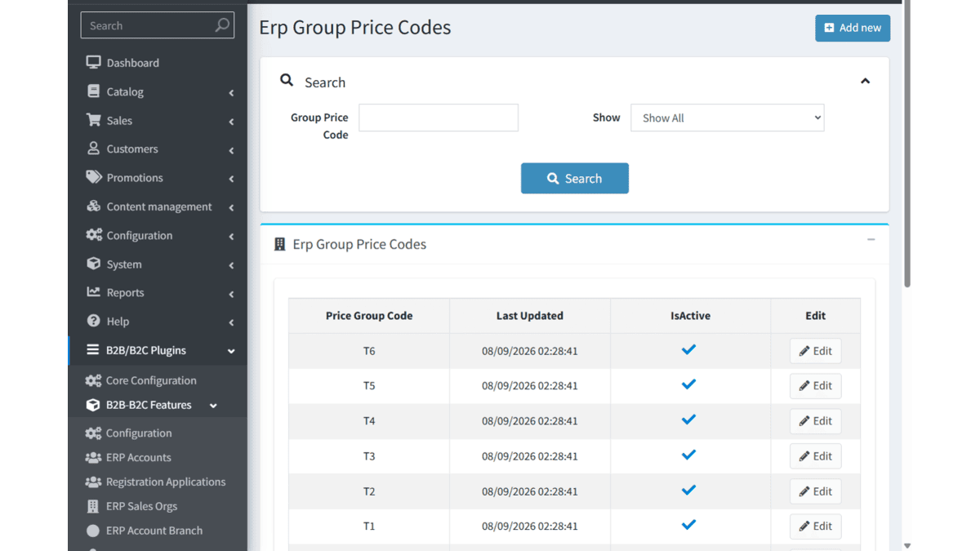
Task: Open the Show All dropdown
Action: click(727, 118)
